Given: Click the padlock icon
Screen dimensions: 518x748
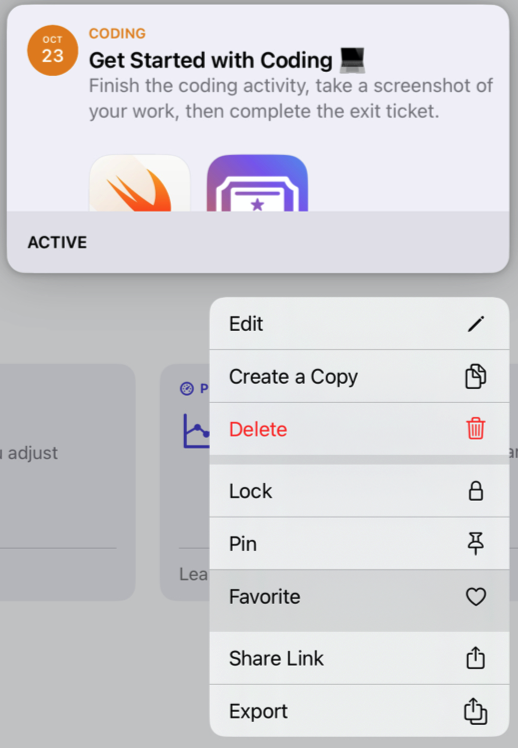Looking at the screenshot, I should (476, 490).
